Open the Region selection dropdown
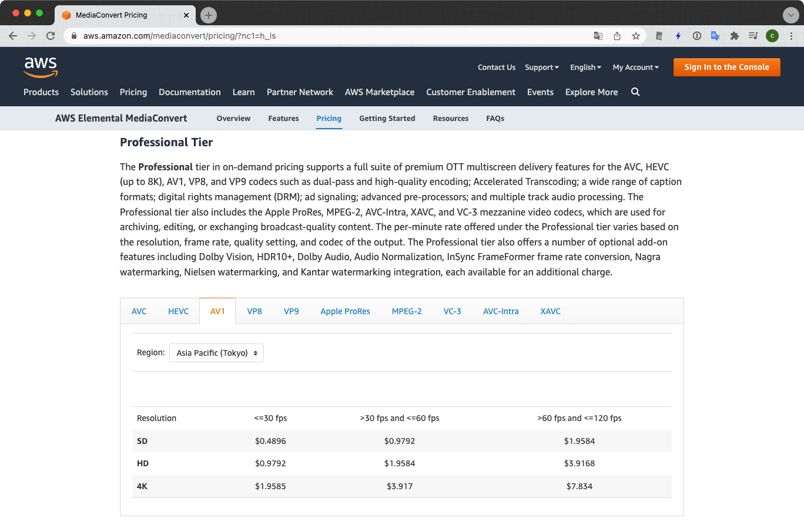804x532 pixels. click(216, 352)
